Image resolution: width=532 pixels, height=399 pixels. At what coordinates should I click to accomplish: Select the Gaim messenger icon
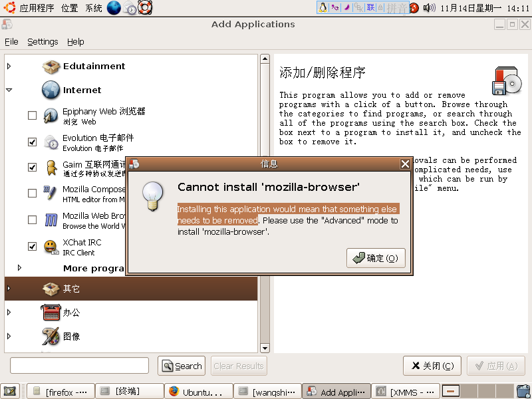(x=51, y=168)
